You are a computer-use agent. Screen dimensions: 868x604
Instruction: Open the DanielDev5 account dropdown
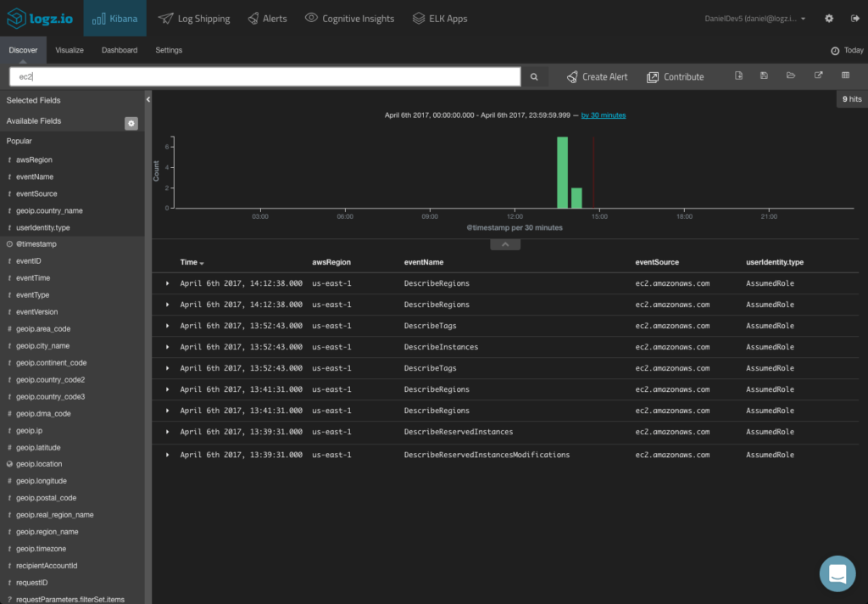pyautogui.click(x=754, y=18)
